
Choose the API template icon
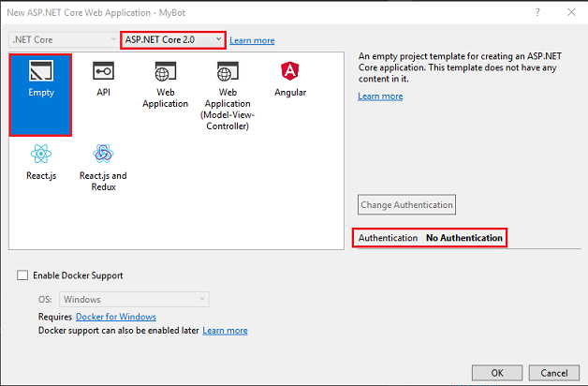[x=102, y=72]
